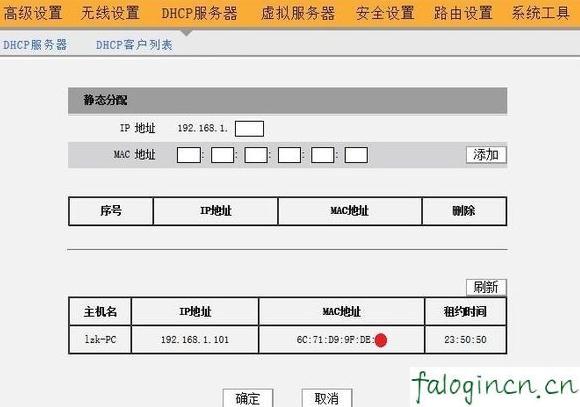Open the 高级设置 menu
The width and height of the screenshot is (580, 407).
[33, 14]
